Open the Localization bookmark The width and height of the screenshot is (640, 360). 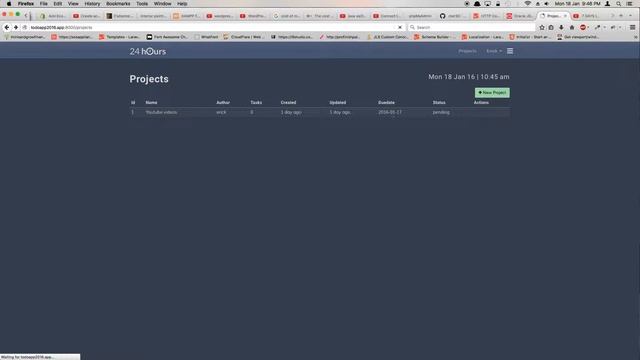[x=482, y=37]
